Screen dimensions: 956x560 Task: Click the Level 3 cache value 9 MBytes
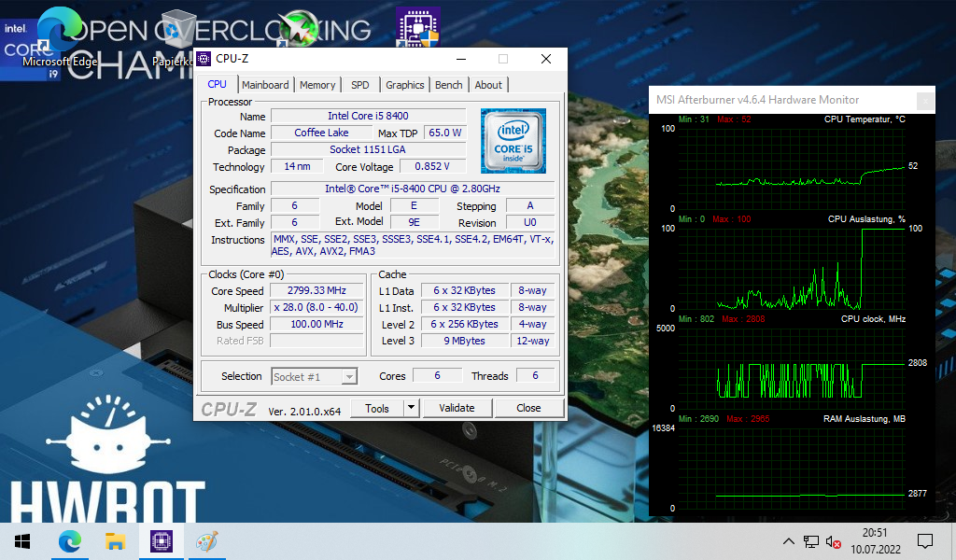(x=465, y=341)
